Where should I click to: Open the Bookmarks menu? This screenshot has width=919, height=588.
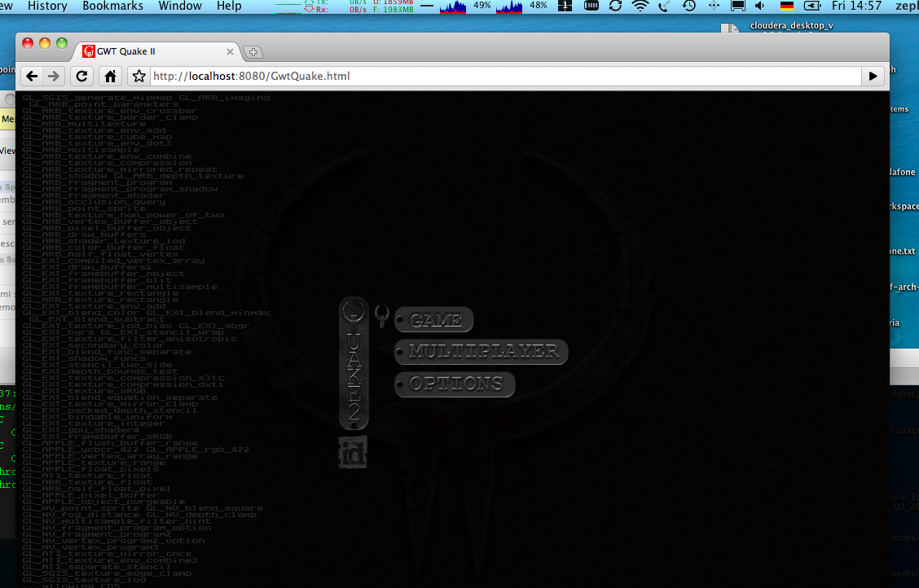[112, 7]
